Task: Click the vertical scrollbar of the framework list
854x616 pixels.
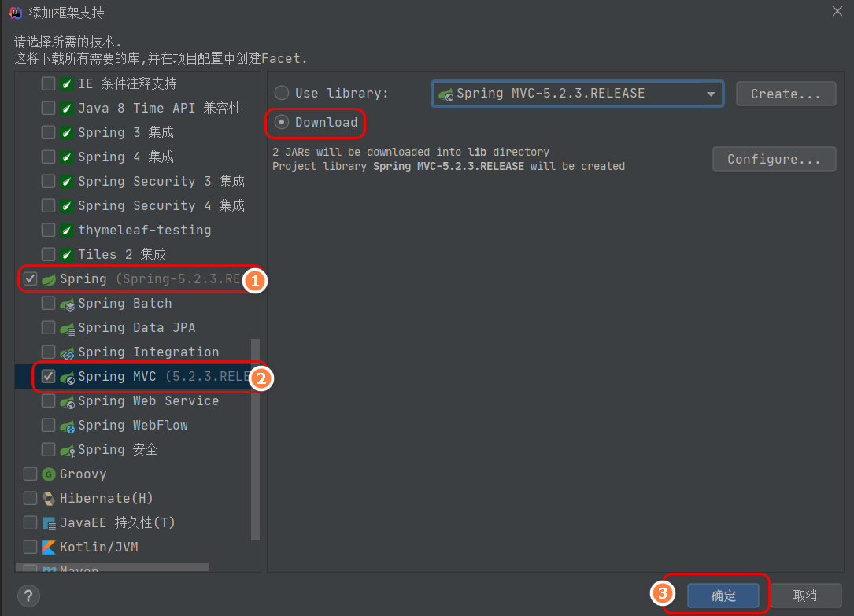Action: [x=255, y=440]
